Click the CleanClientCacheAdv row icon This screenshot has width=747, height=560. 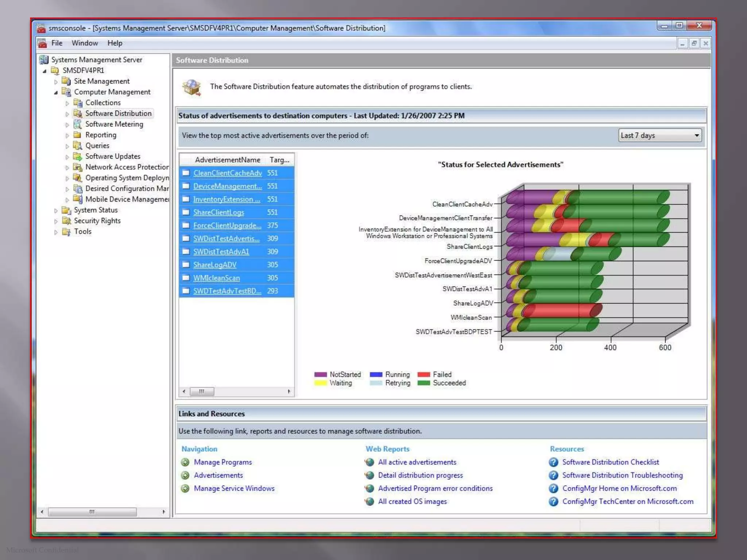(186, 173)
